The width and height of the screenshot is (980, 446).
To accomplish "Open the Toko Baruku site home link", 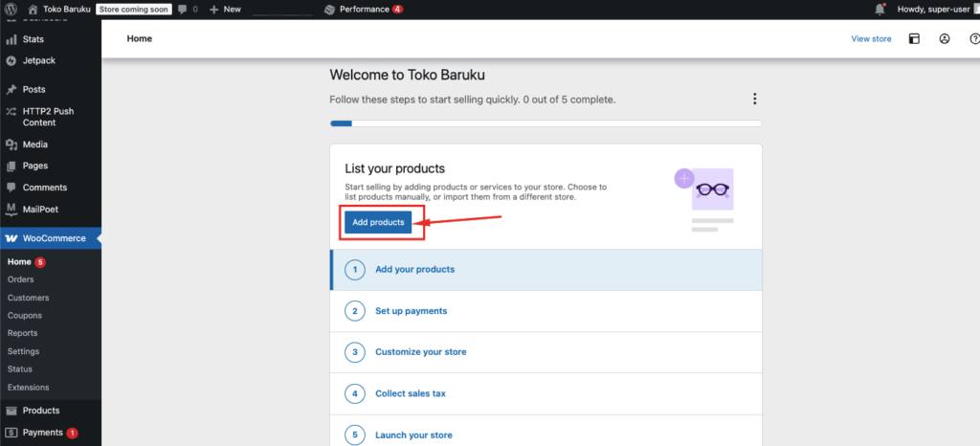I will 60,10.
